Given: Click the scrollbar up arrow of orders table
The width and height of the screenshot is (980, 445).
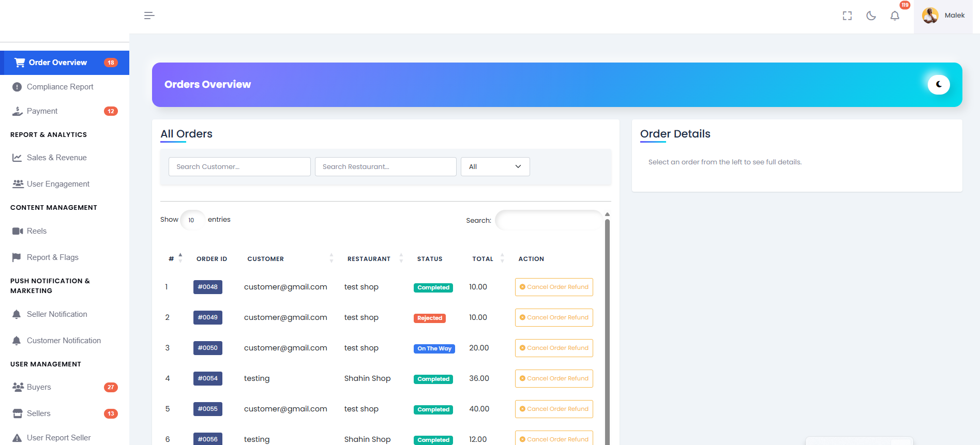Looking at the screenshot, I should click(607, 214).
